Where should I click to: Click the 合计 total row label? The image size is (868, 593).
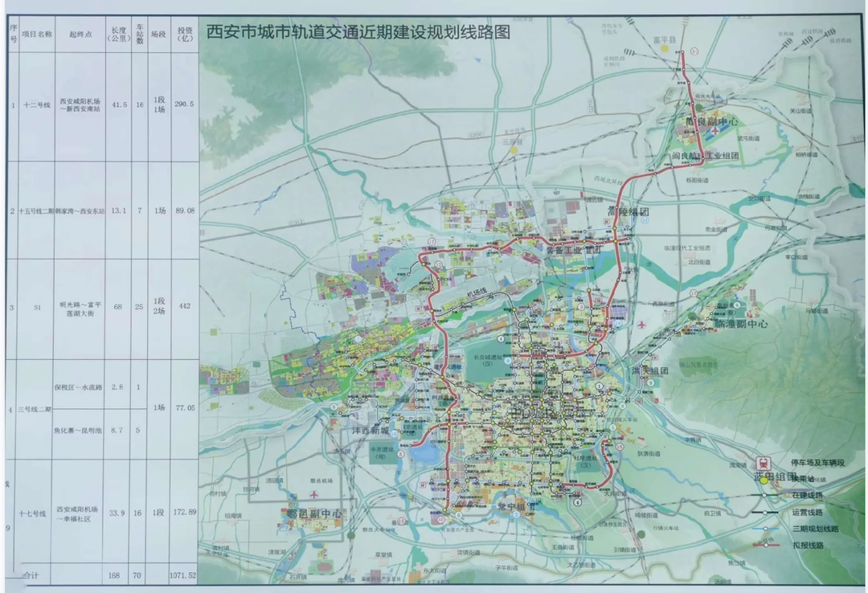[31, 576]
